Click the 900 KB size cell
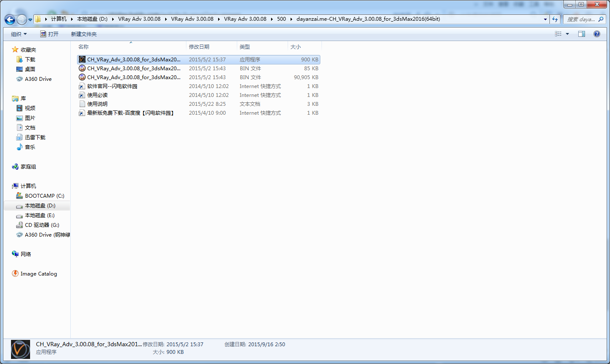This screenshot has width=610, height=364. pyautogui.click(x=310, y=60)
